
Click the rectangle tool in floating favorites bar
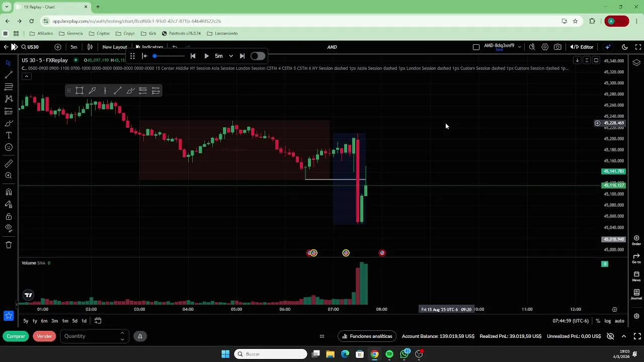tap(79, 90)
